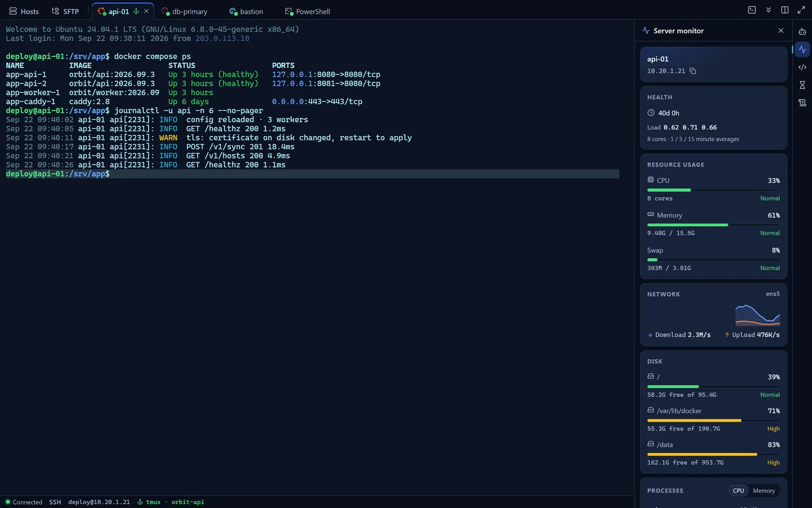Click the anchor icon in status bar
Screen dimensions: 812x508
click(140, 502)
